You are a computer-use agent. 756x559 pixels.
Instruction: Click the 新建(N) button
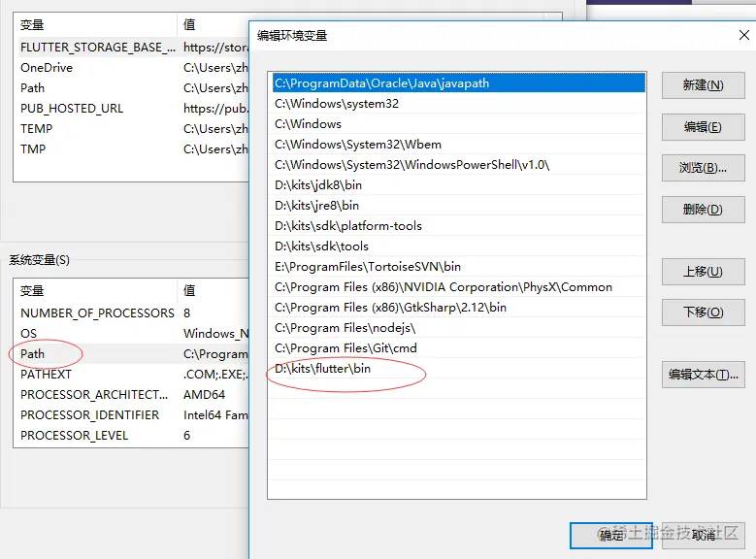tap(703, 85)
